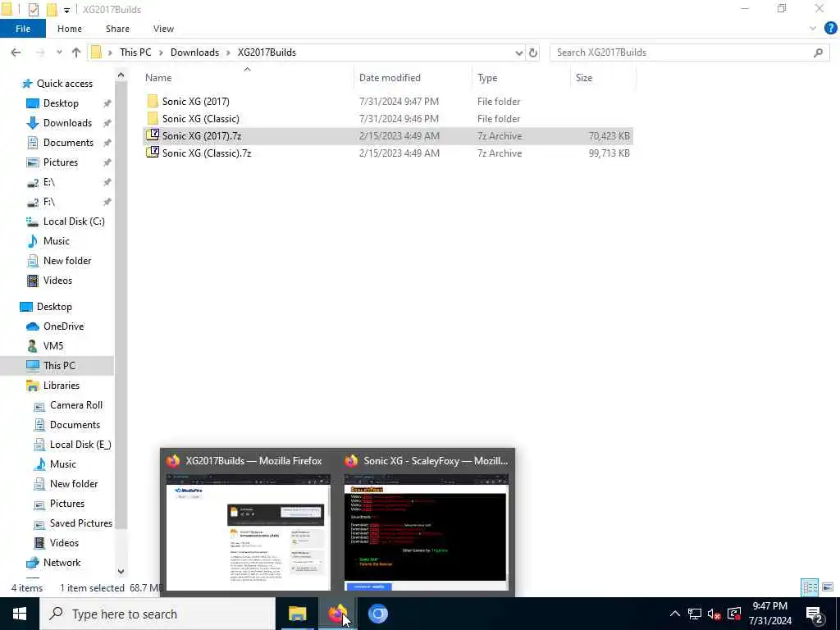The width and height of the screenshot is (840, 630).
Task: Open Quick access properties checkmark icon
Action: [33, 9]
